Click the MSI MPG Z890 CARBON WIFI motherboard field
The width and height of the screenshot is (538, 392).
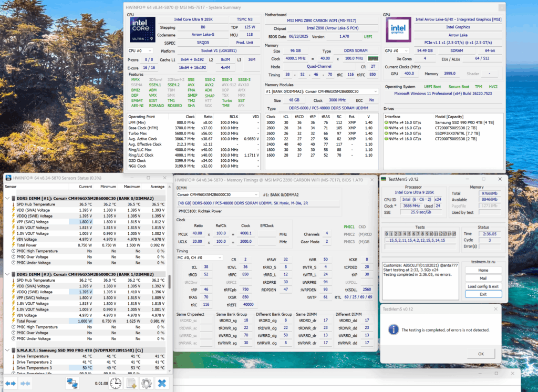(322, 20)
